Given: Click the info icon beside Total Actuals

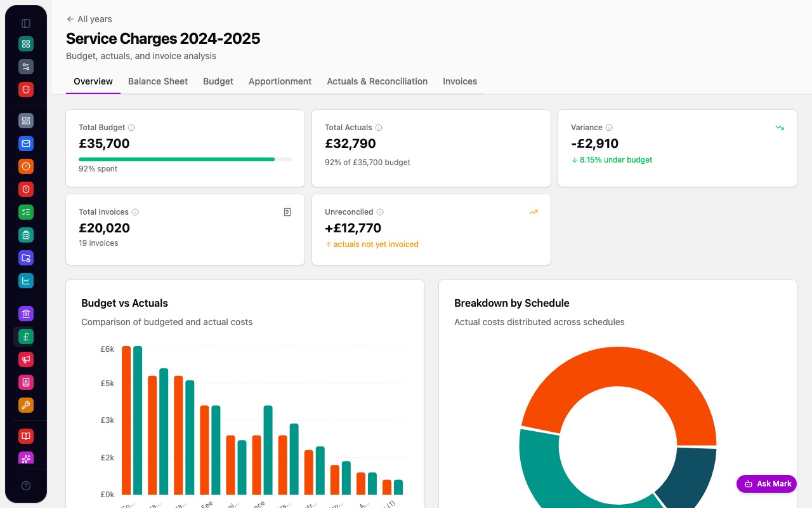Looking at the screenshot, I should (379, 128).
